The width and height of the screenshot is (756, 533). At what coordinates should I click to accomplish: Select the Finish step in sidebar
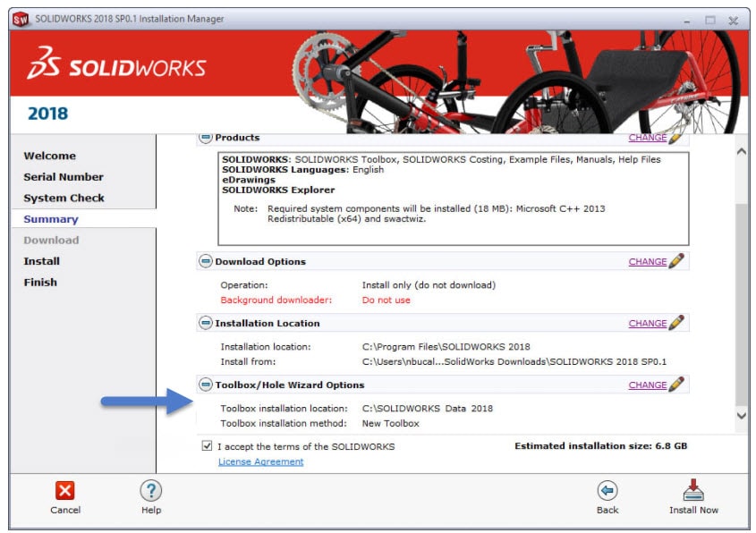tap(40, 283)
